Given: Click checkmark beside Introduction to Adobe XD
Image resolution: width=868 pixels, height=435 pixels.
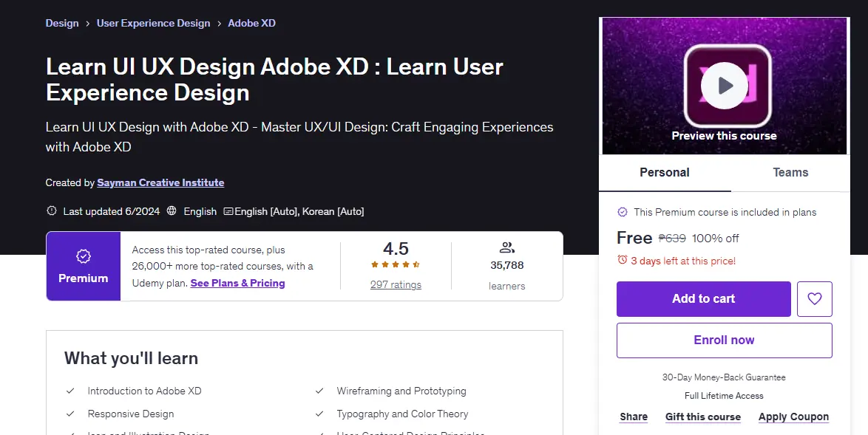Looking at the screenshot, I should click(70, 391).
